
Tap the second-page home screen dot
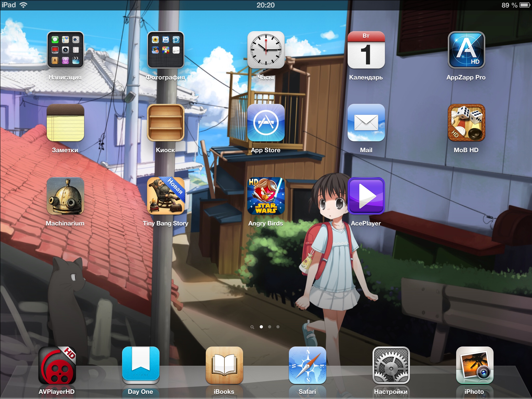(270, 327)
